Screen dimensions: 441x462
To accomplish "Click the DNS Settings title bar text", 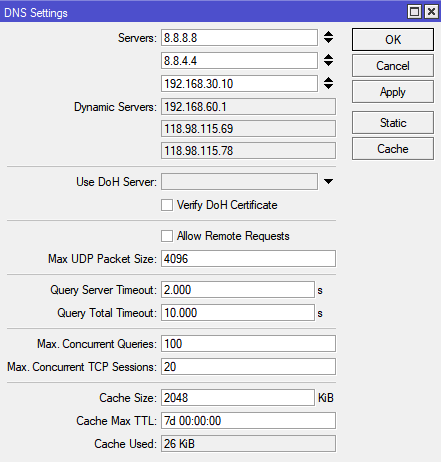I will click(x=36, y=13).
